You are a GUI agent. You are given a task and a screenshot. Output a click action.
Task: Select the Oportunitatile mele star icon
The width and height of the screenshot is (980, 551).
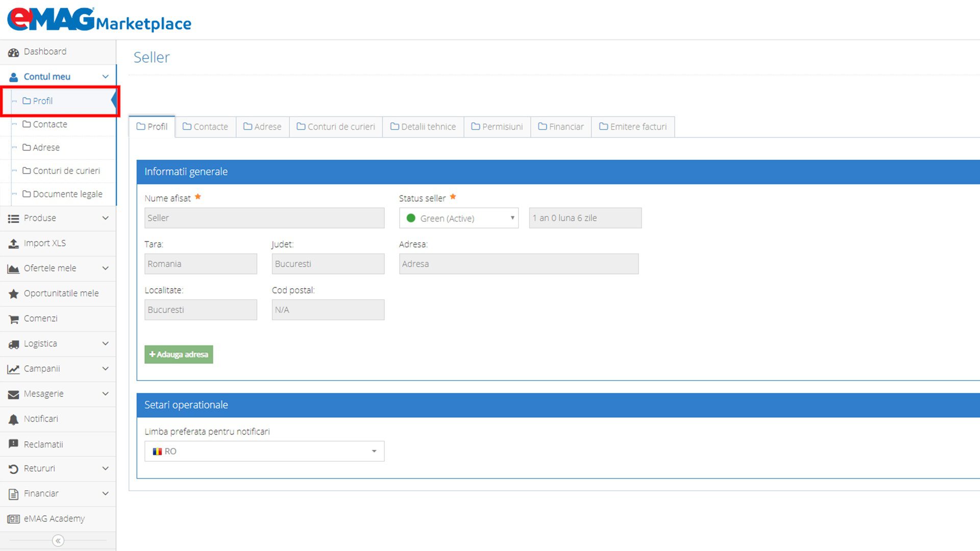click(13, 293)
